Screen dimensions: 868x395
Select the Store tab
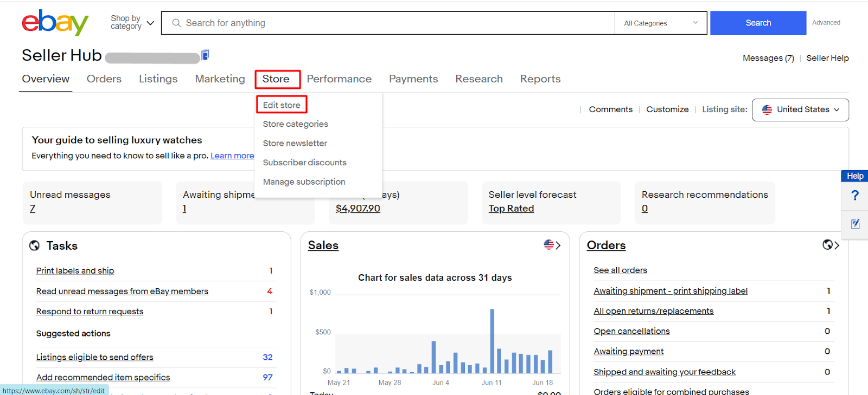point(276,79)
